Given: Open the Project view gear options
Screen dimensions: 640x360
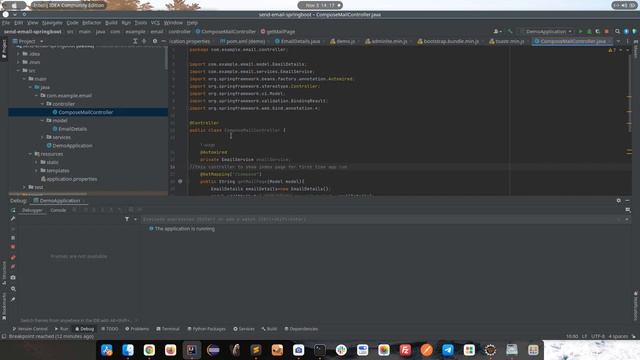Looking at the screenshot, I should pos(155,41).
